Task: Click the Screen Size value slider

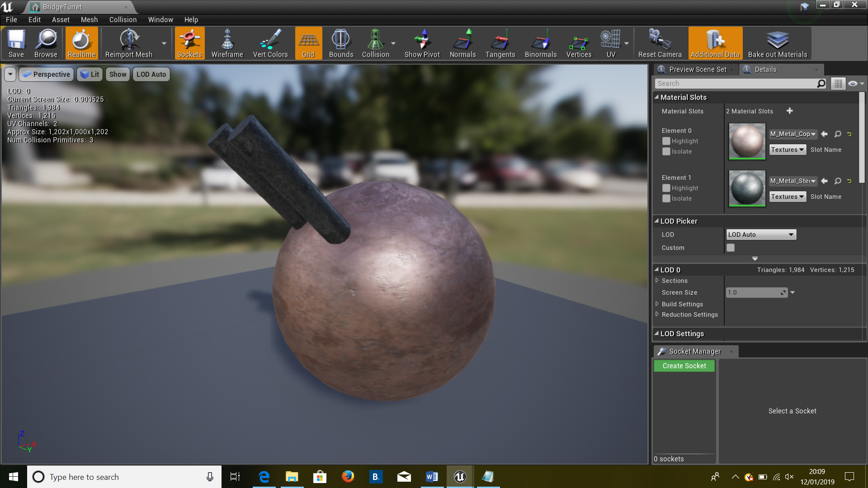Action: point(756,292)
